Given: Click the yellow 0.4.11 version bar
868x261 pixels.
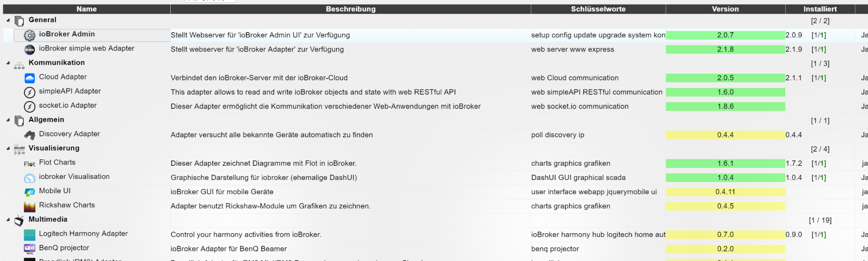Looking at the screenshot, I should 725,192.
